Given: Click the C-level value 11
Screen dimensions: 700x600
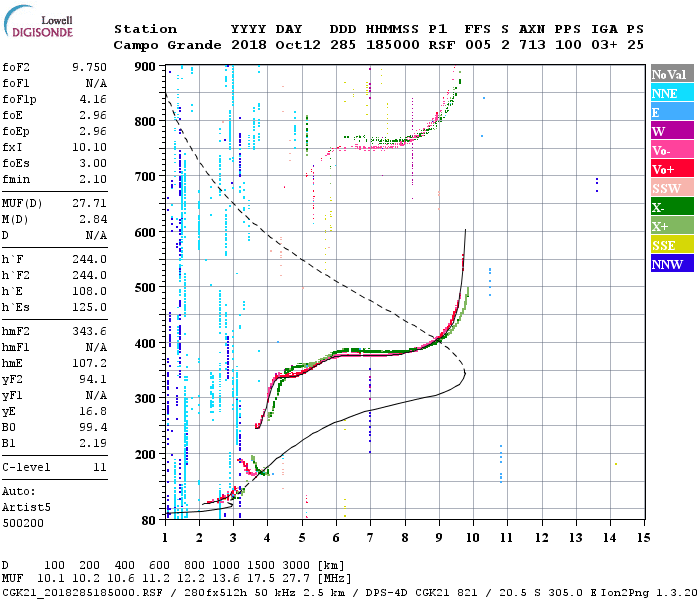Looking at the screenshot, I should click(100, 467).
